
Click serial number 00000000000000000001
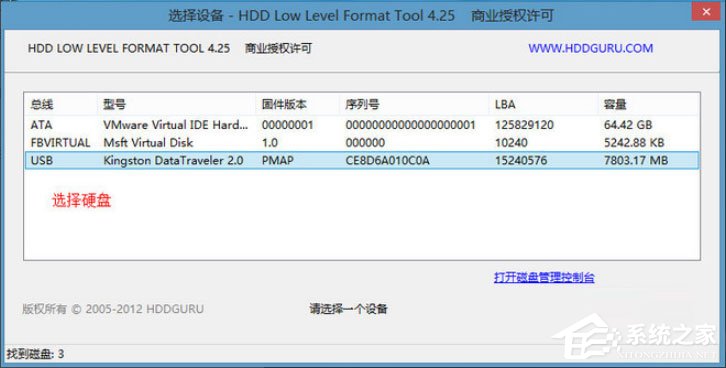[410, 125]
